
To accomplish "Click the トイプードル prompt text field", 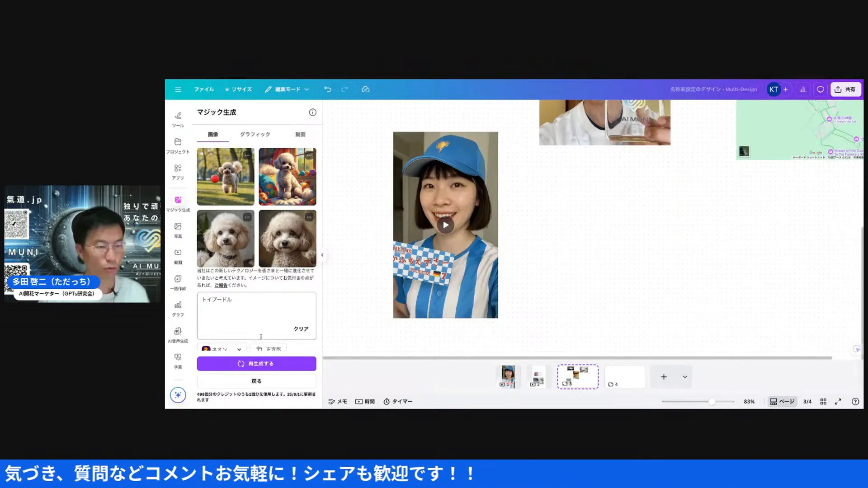I will click(256, 316).
